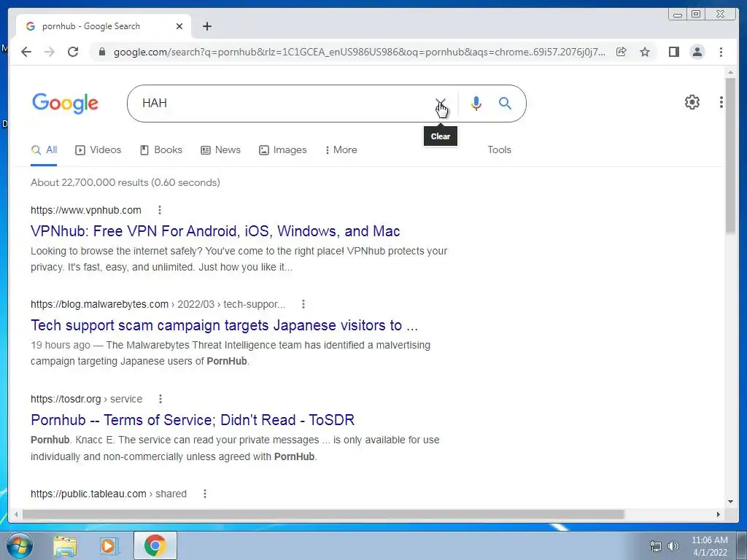Open Tech support scam campaign article
The image size is (747, 560).
click(225, 325)
